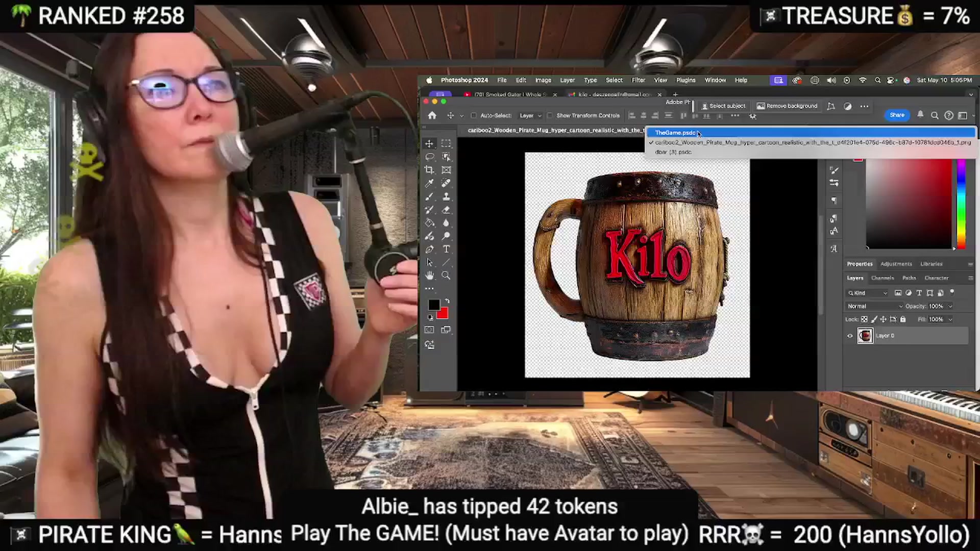
Task: Select the Object Selection tool
Action: pyautogui.click(x=446, y=157)
